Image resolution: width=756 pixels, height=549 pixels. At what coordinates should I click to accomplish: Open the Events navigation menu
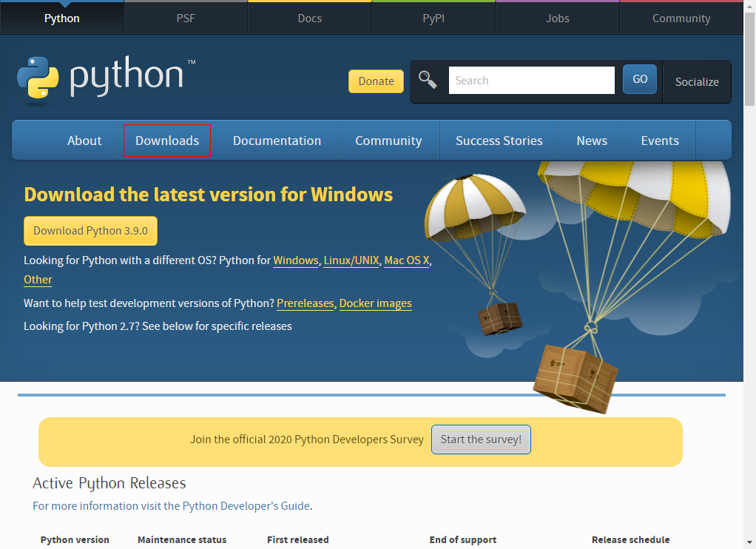[660, 141]
